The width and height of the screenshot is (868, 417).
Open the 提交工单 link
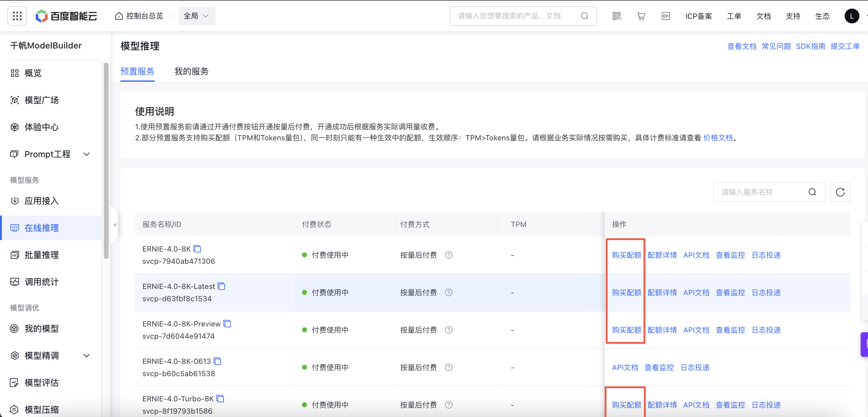[845, 46]
